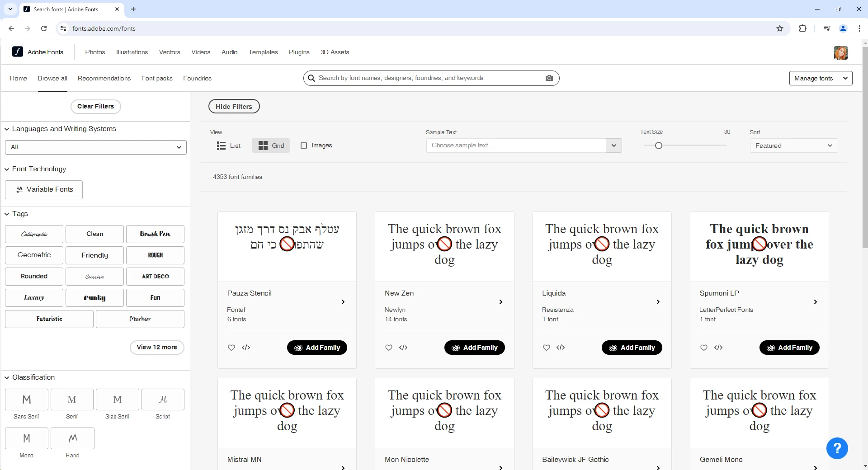Expand Pauza Stencil details chevron
The width and height of the screenshot is (868, 470).
pyautogui.click(x=343, y=302)
